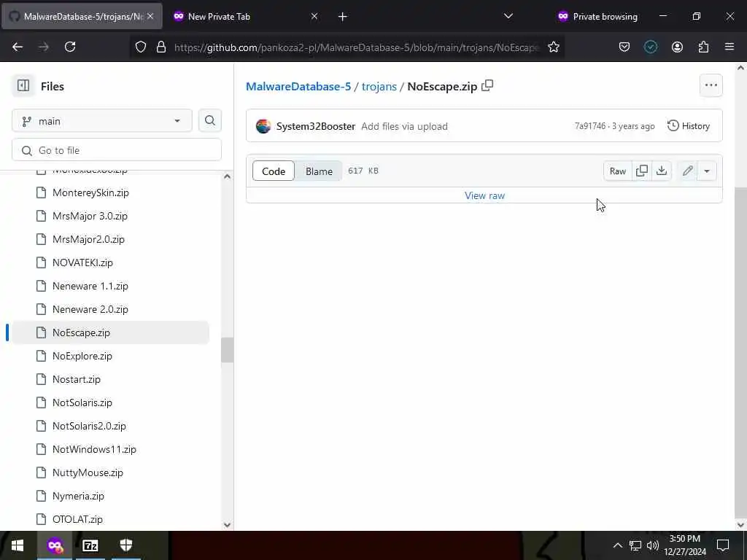Focus the Go to file field
The image size is (747, 560).
pos(117,150)
